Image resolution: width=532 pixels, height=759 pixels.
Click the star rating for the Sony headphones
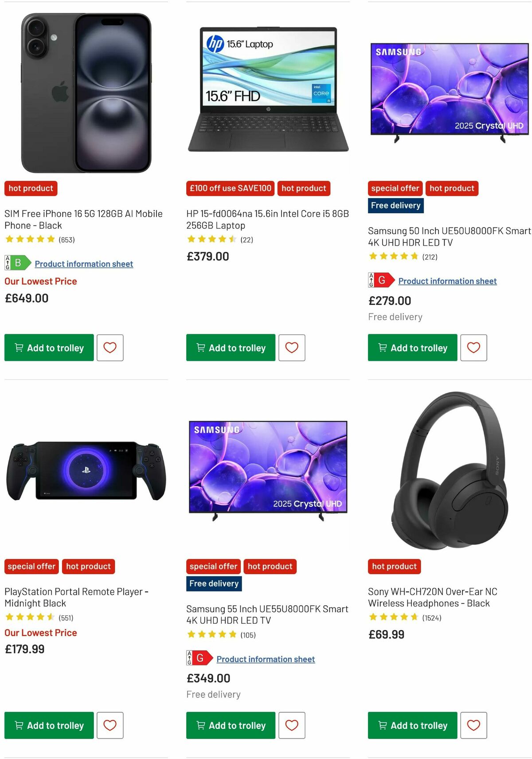coord(394,616)
